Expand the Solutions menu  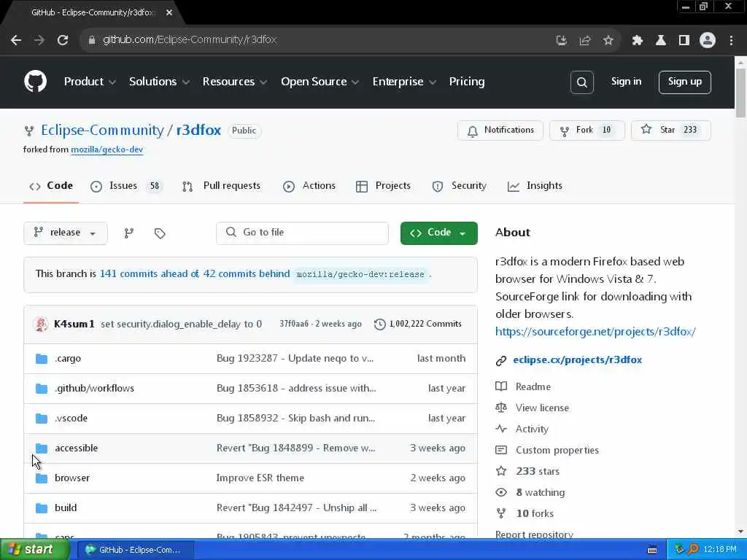coord(159,82)
